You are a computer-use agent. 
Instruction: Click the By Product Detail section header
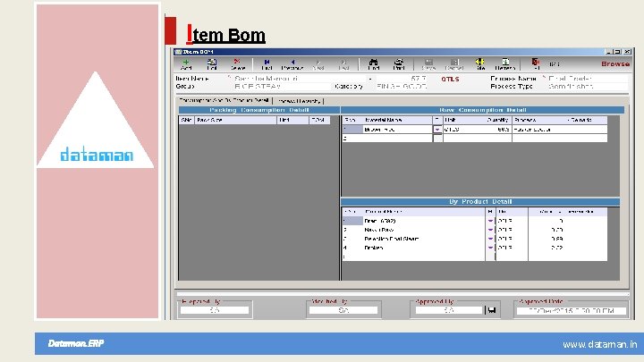[480, 201]
